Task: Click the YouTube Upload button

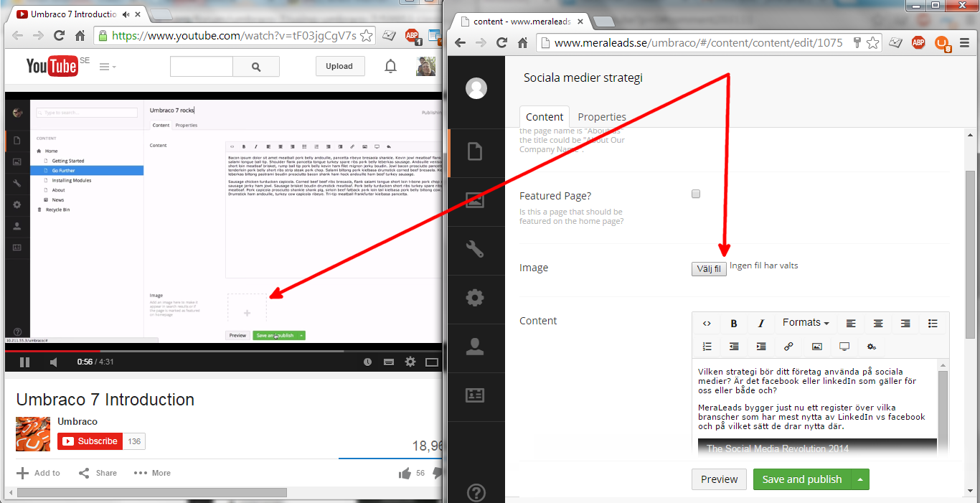Action: (x=339, y=67)
